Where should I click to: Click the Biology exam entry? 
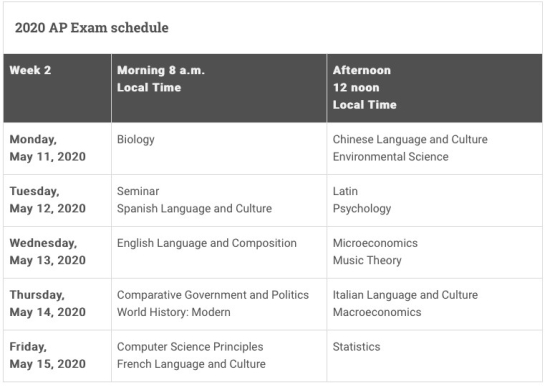pos(135,139)
